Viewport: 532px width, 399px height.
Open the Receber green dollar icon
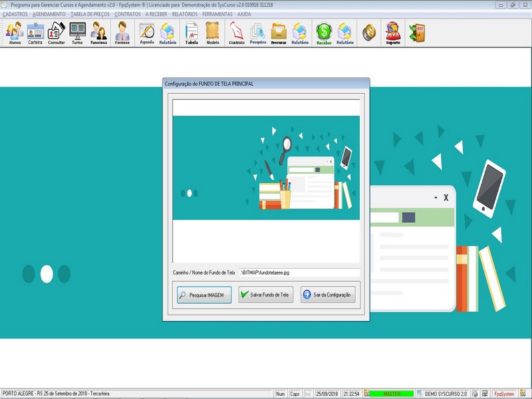tap(324, 33)
